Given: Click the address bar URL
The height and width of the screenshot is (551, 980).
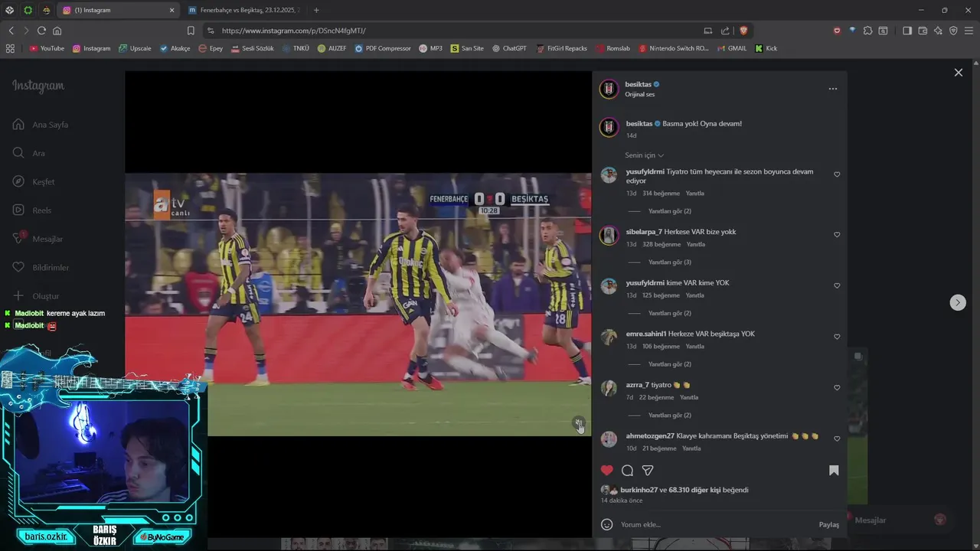Looking at the screenshot, I should click(x=293, y=31).
